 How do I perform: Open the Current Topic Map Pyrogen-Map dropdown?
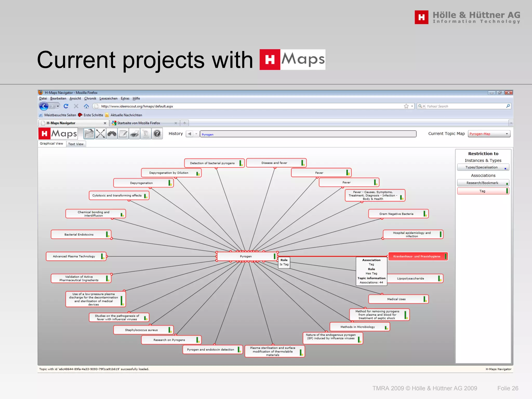[489, 134]
